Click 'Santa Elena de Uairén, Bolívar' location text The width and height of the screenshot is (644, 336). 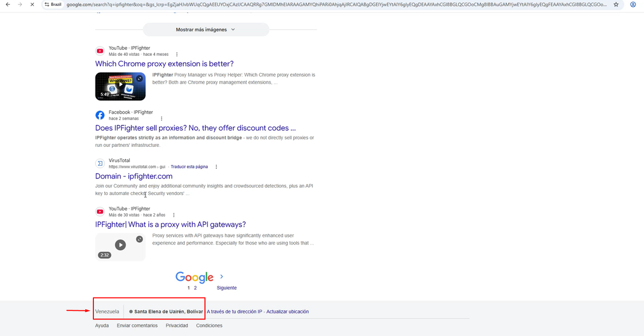169,311
